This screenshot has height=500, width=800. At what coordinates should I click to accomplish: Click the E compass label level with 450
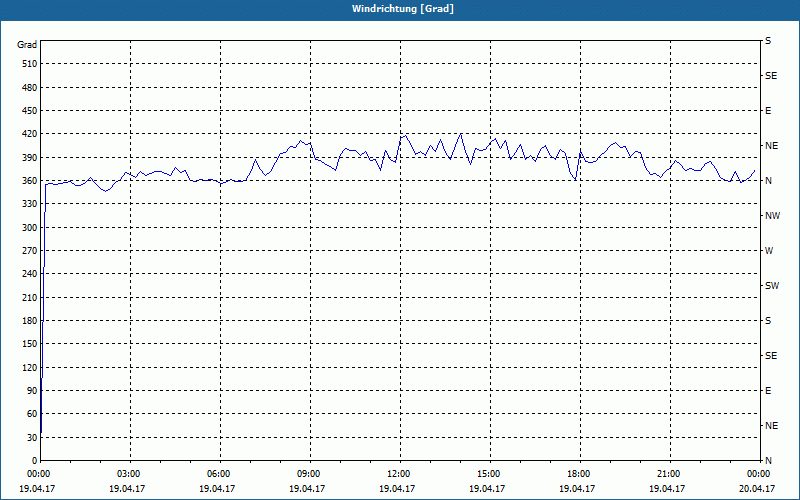768,111
